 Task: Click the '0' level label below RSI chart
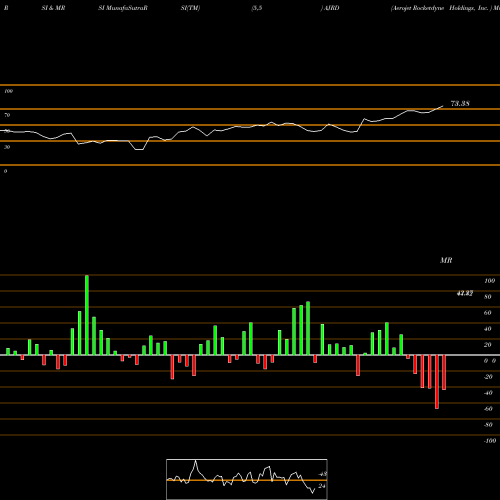coord(6,171)
